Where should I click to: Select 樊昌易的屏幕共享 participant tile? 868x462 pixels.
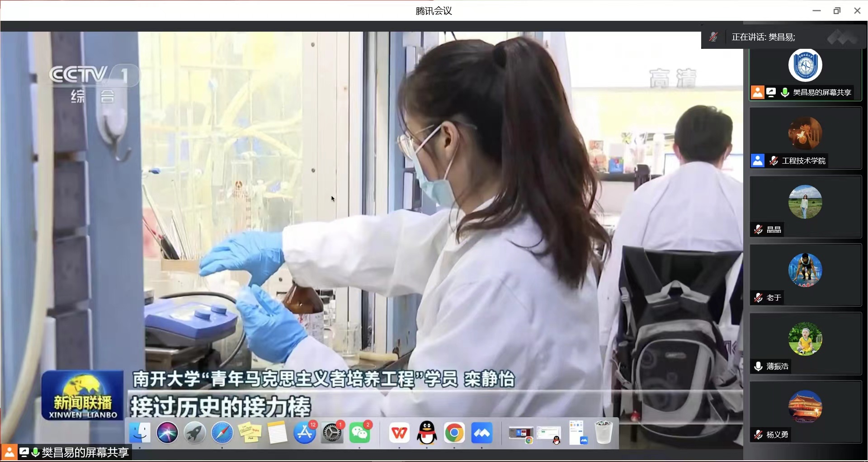pyautogui.click(x=806, y=75)
